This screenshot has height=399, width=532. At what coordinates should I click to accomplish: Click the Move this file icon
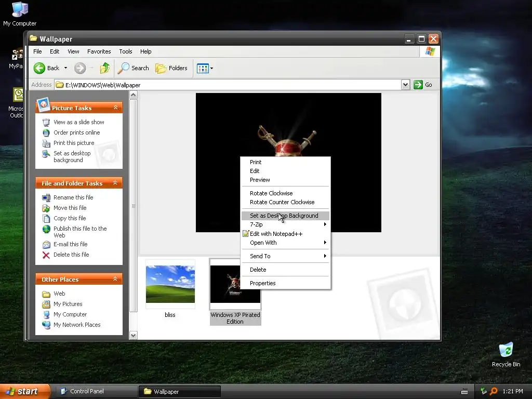(x=46, y=208)
